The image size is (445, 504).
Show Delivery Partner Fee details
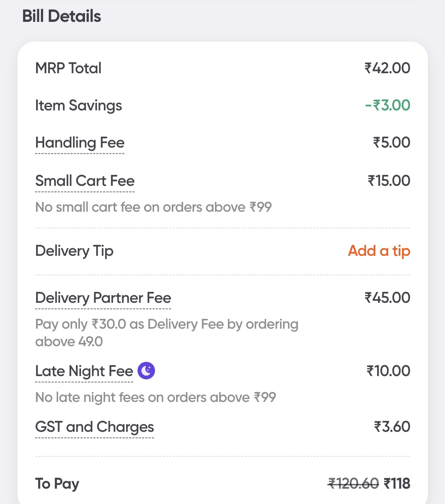(x=103, y=298)
